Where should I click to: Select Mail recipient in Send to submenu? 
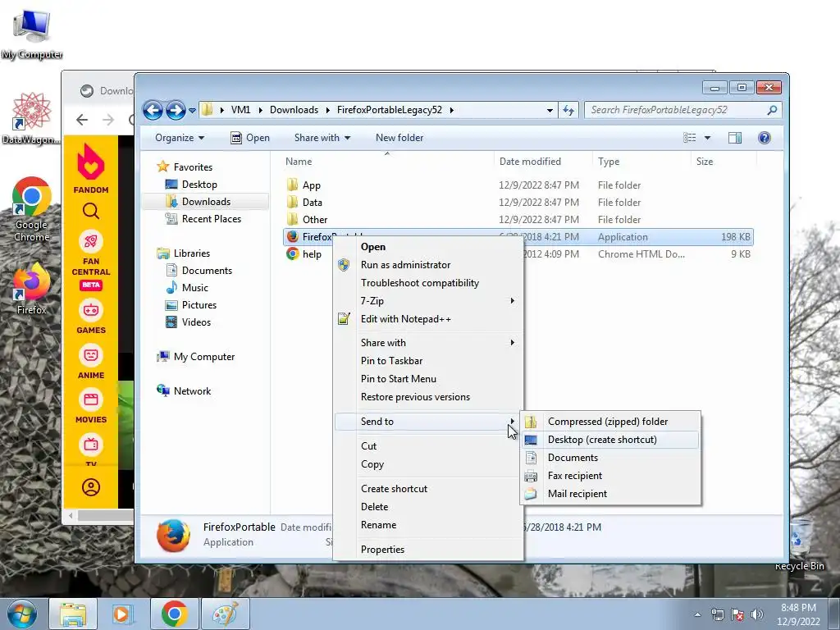point(610,494)
